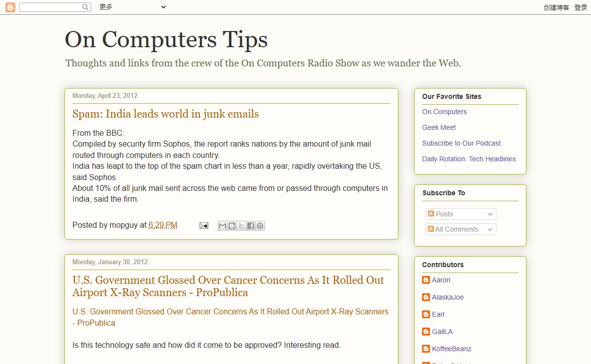Click 'Contributors' widget heading

click(x=443, y=265)
